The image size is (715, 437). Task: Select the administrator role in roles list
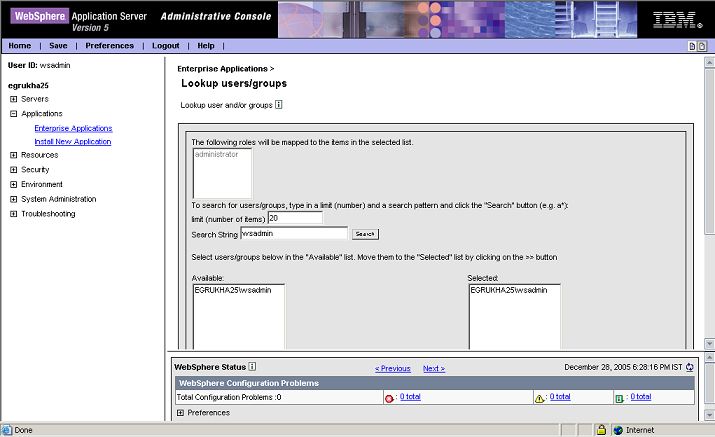tap(217, 155)
